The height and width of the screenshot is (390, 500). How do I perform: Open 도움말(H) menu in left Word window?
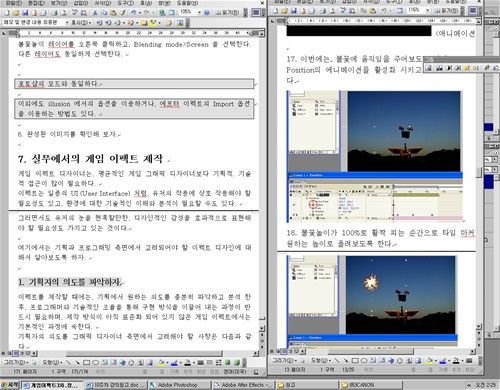pyautogui.click(x=187, y=3)
